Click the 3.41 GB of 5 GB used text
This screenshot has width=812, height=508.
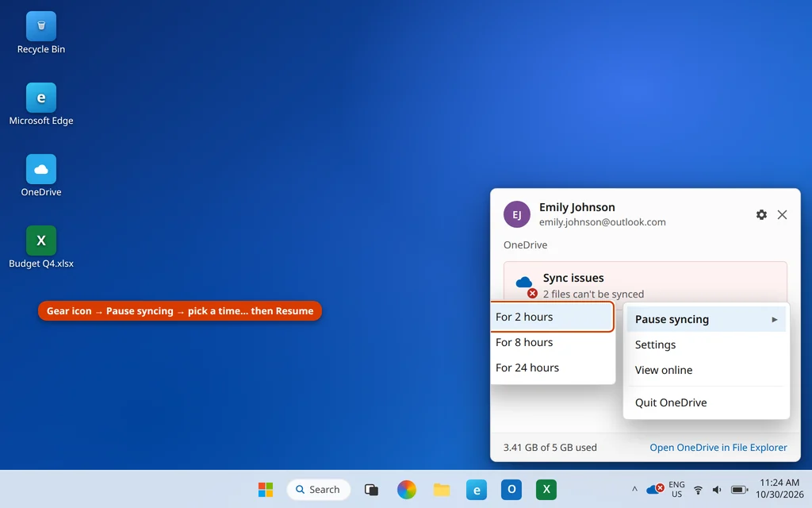click(x=550, y=448)
